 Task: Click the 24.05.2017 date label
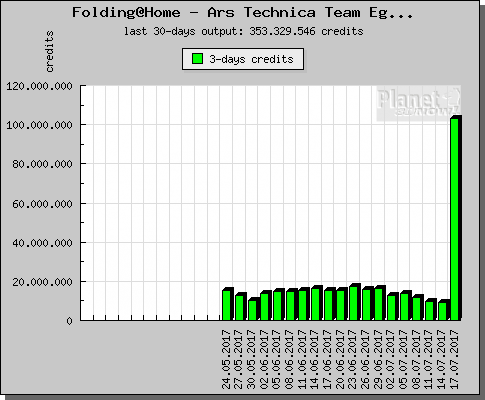[226, 359]
